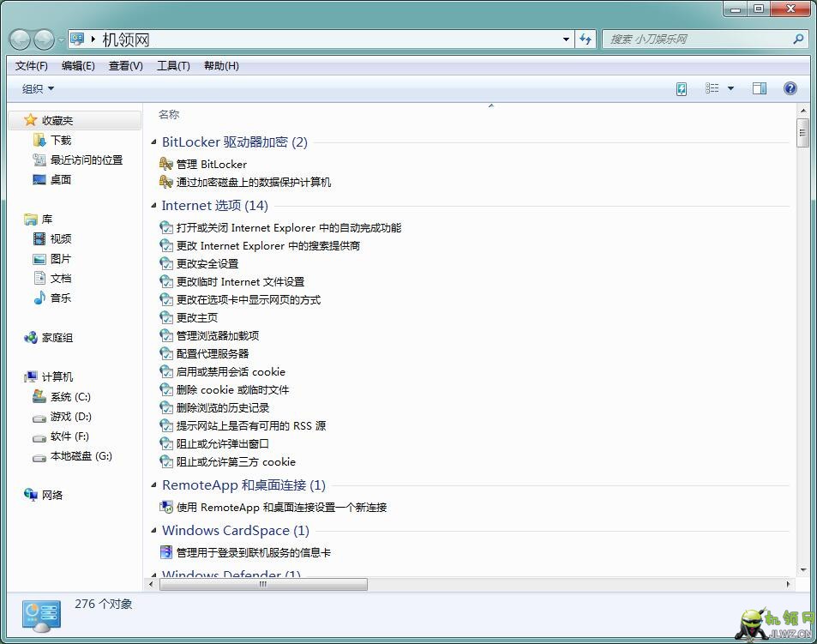The image size is (817, 644).
Task: Open the 视频 library icon
Action: (x=39, y=238)
